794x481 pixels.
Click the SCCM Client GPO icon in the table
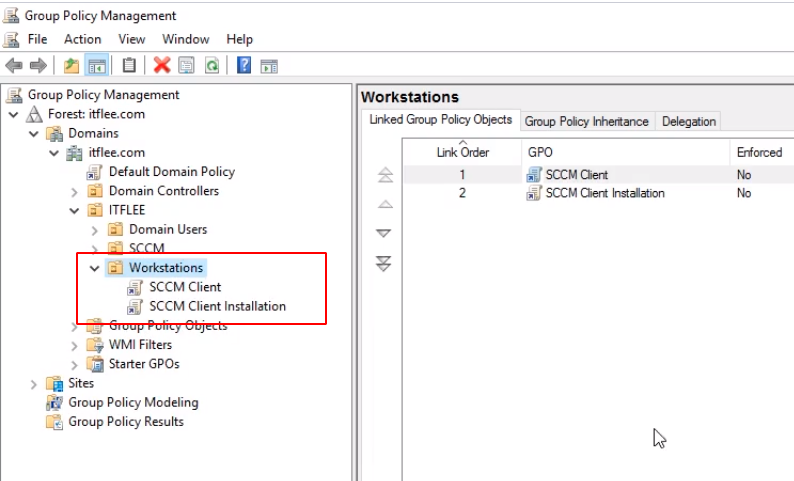[534, 175]
